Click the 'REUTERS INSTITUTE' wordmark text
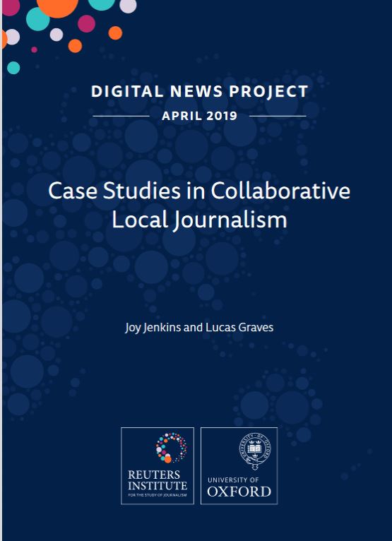This screenshot has height=541, width=392. click(158, 480)
